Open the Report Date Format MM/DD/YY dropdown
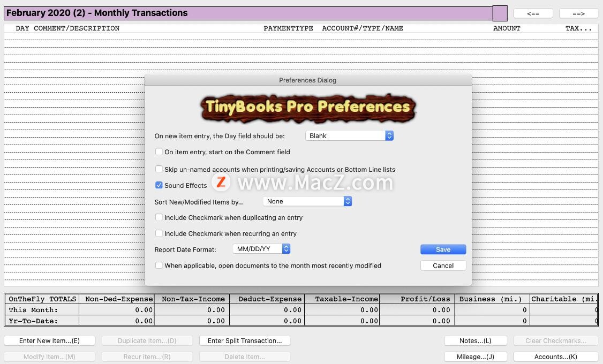Screen dimensions: 603x364 [x=261, y=249]
